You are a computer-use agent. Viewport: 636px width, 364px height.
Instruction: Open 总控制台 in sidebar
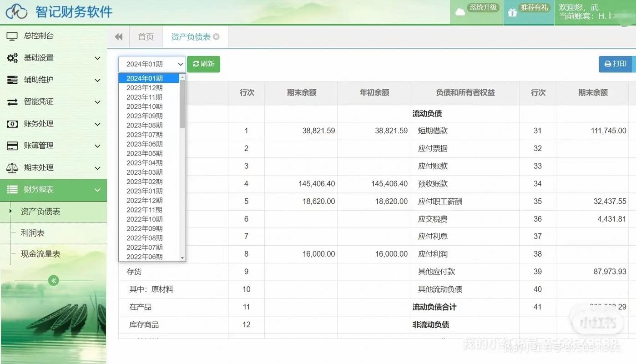click(x=54, y=36)
